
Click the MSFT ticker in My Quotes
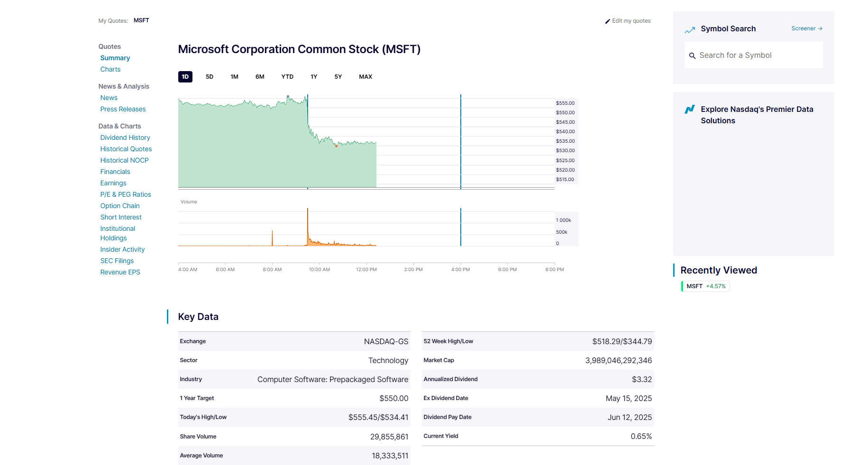click(x=141, y=20)
